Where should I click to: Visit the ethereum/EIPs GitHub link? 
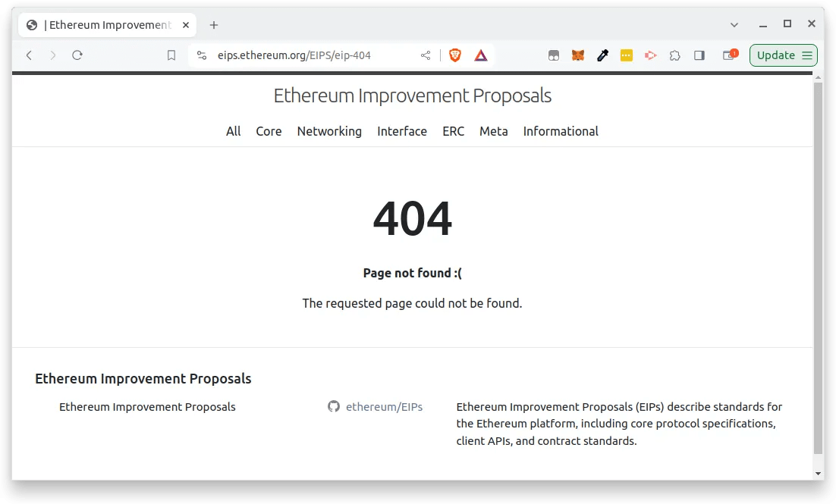click(384, 407)
